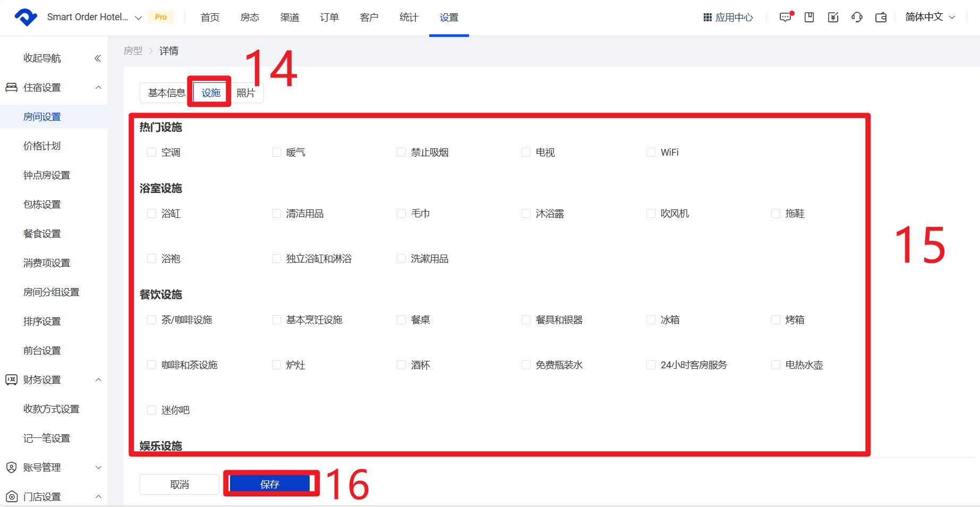
Task: Switch to the 照片 tab
Action: pyautogui.click(x=246, y=93)
